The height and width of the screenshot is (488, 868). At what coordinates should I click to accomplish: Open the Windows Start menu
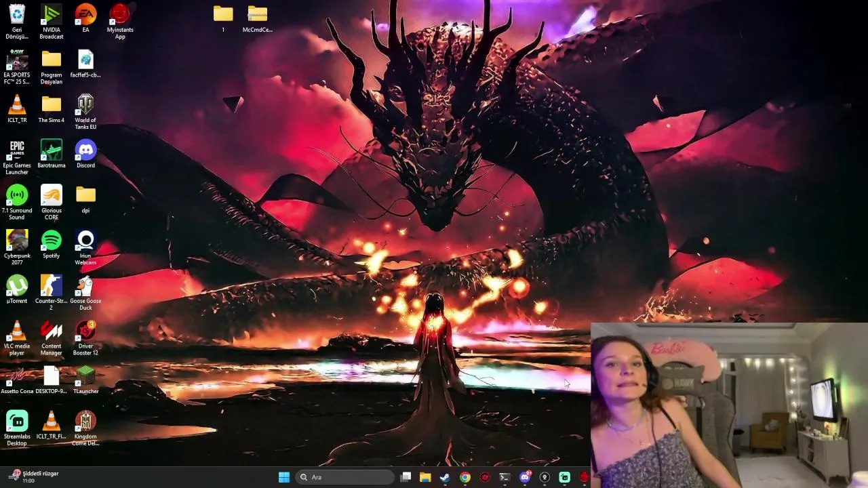pyautogui.click(x=284, y=477)
